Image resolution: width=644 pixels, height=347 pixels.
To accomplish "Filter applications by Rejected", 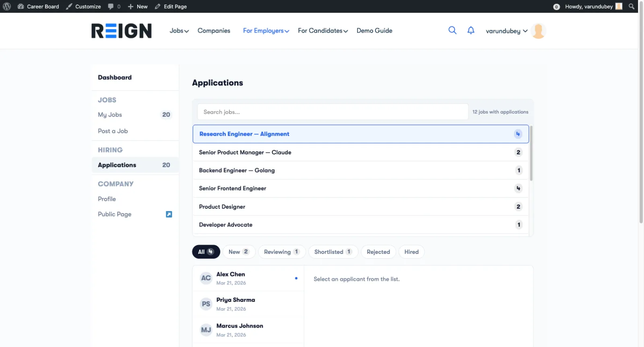I will tap(378, 252).
